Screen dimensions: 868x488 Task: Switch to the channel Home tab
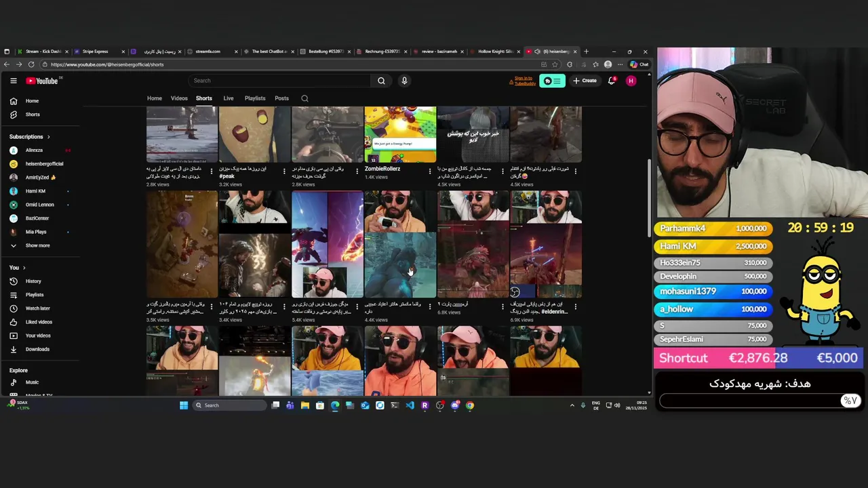(x=155, y=98)
